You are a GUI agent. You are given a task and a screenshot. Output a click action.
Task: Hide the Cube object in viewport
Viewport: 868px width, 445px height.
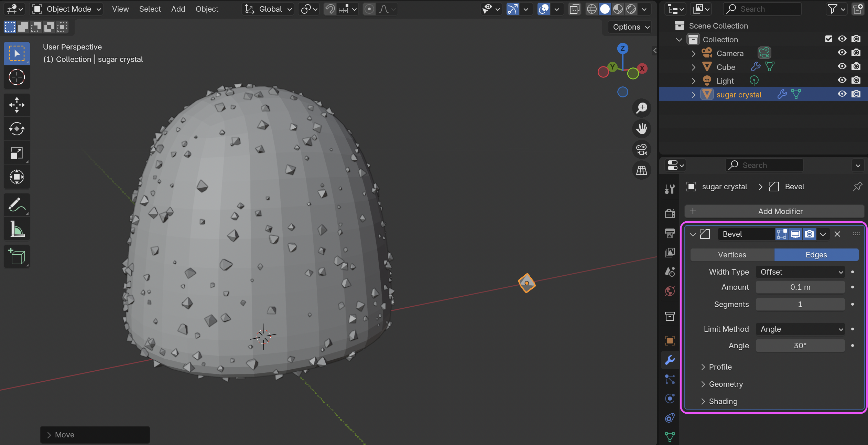[842, 66]
